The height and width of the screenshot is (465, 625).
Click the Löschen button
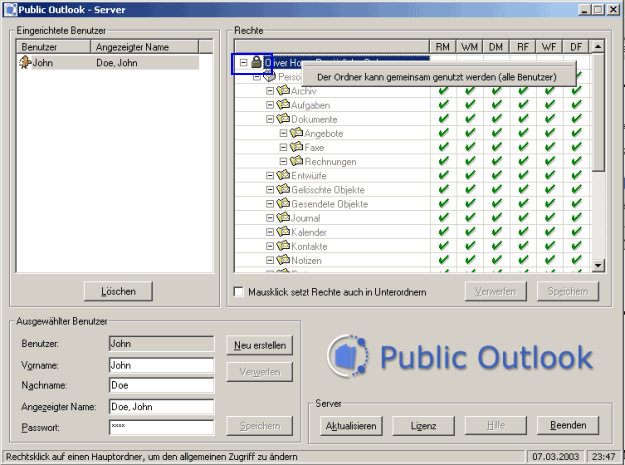click(x=118, y=291)
